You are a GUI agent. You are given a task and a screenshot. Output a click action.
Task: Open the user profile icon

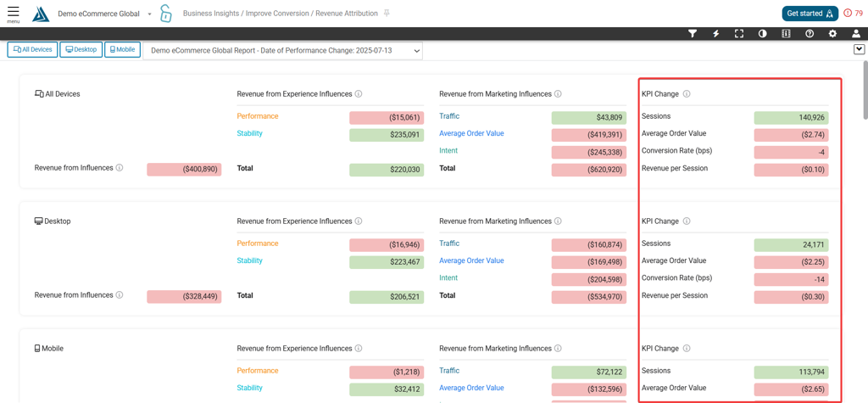coord(856,34)
